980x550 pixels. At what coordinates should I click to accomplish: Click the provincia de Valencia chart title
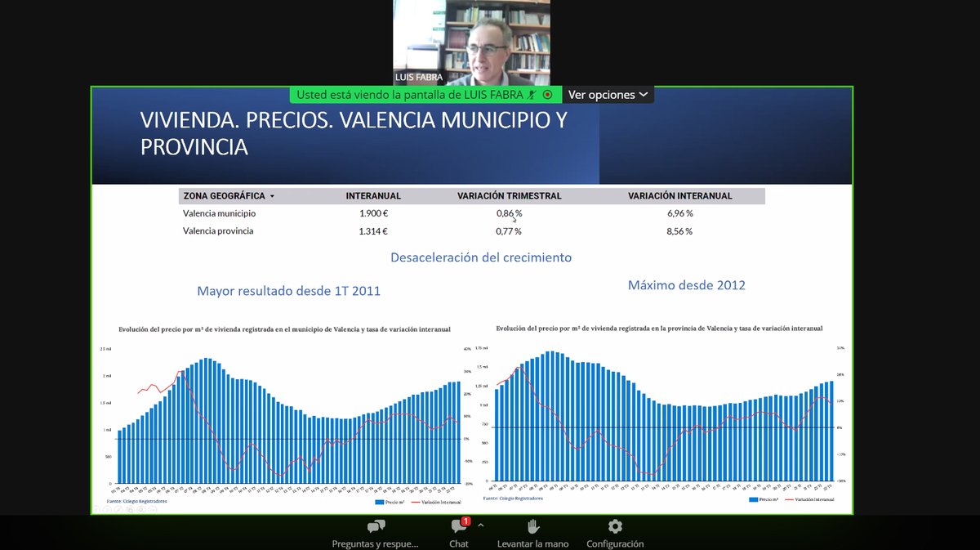[x=659, y=328]
